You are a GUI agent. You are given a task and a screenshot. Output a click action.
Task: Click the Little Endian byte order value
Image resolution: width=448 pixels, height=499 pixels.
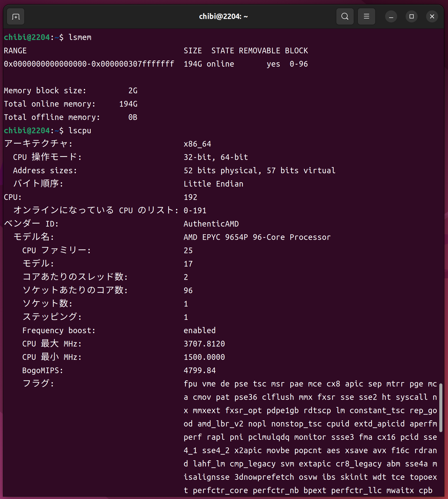(213, 184)
